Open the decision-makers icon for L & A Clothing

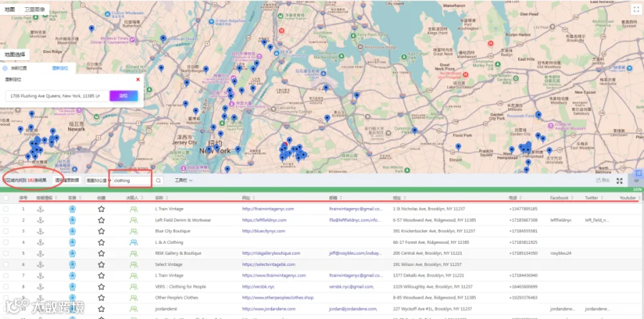pyautogui.click(x=134, y=242)
